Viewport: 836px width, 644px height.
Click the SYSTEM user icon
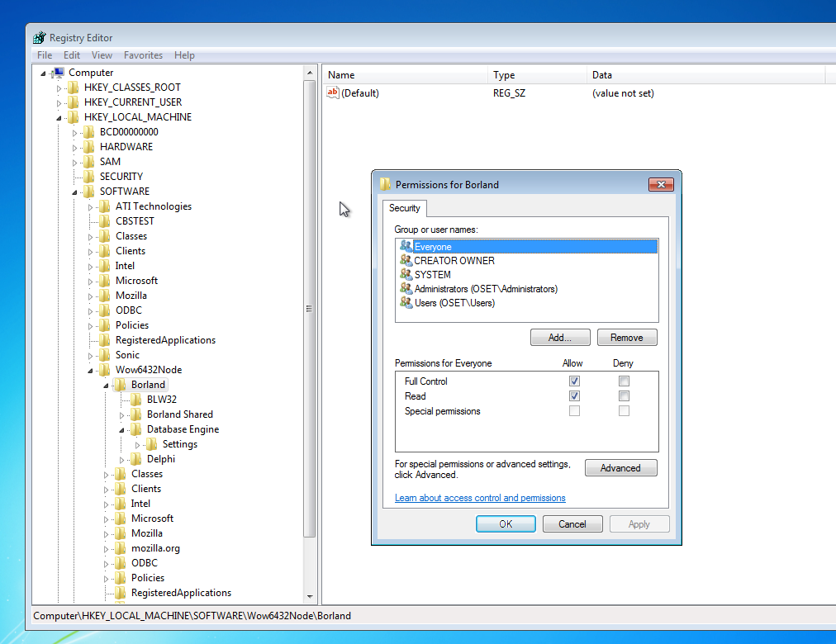tap(406, 274)
